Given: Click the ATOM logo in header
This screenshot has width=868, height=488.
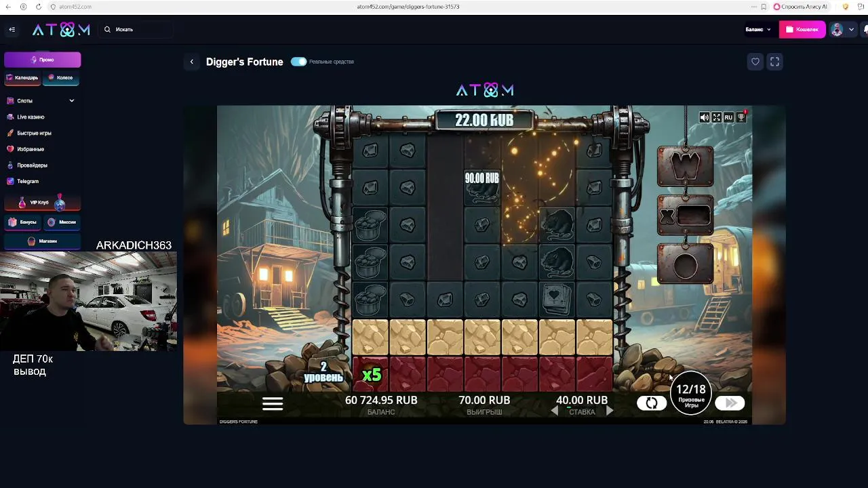Looking at the screenshot, I should [61, 29].
